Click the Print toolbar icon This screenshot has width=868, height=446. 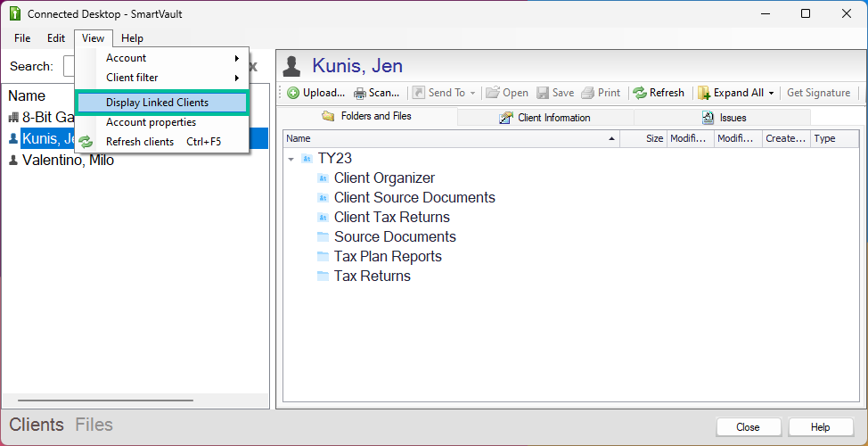click(x=588, y=93)
